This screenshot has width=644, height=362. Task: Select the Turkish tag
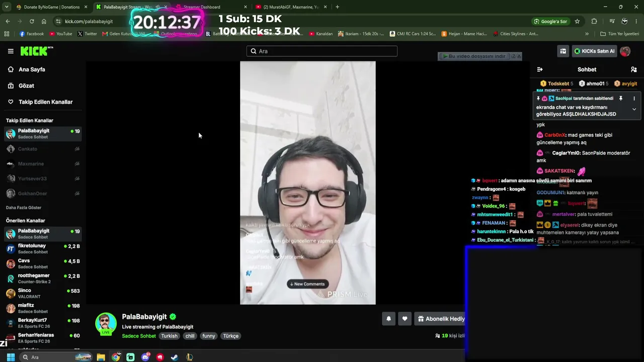pos(169,336)
